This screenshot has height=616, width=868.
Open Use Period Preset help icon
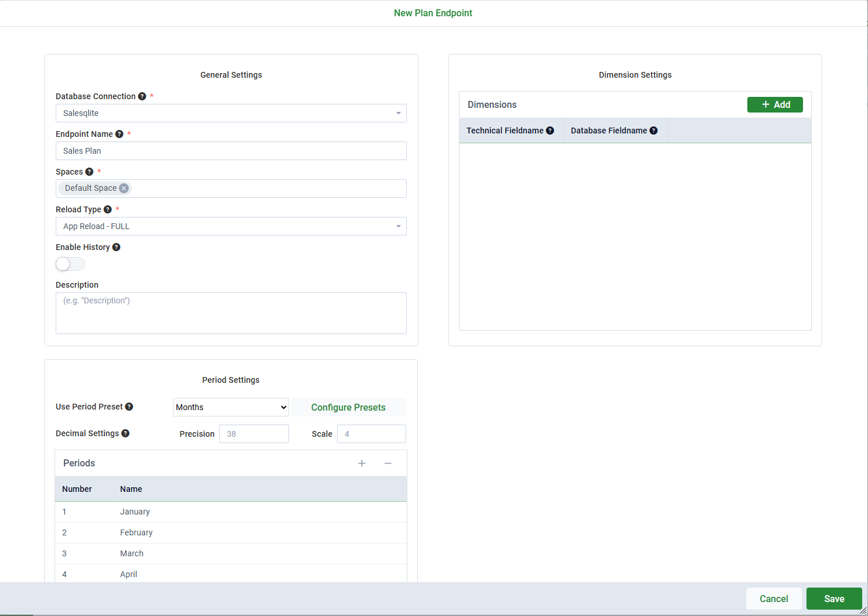129,407
